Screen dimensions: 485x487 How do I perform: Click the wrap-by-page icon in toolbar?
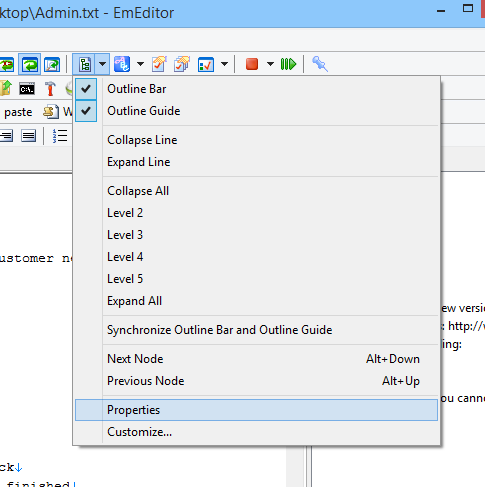pos(52,64)
